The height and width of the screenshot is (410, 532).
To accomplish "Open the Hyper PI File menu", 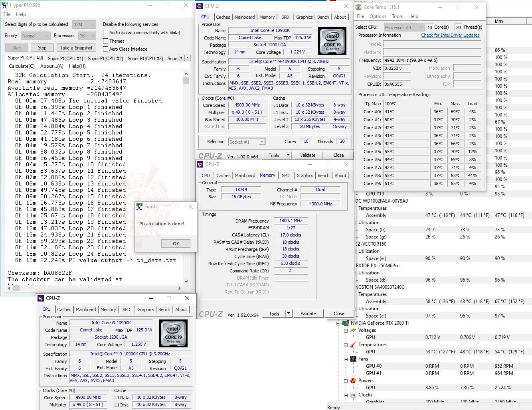I will tap(7, 14).
